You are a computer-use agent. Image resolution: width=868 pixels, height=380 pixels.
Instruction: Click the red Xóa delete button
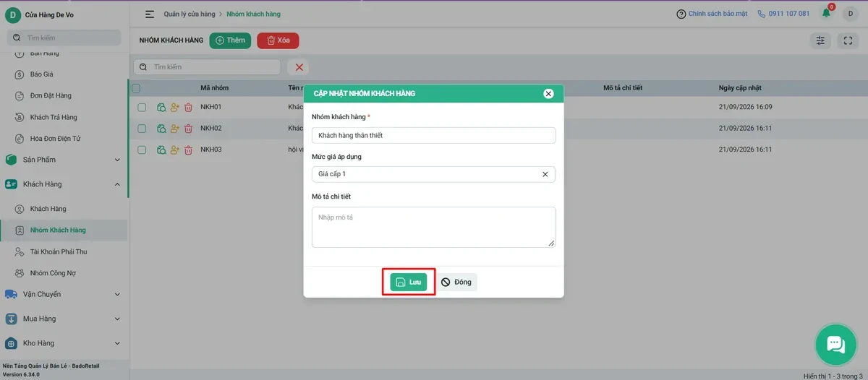click(278, 40)
